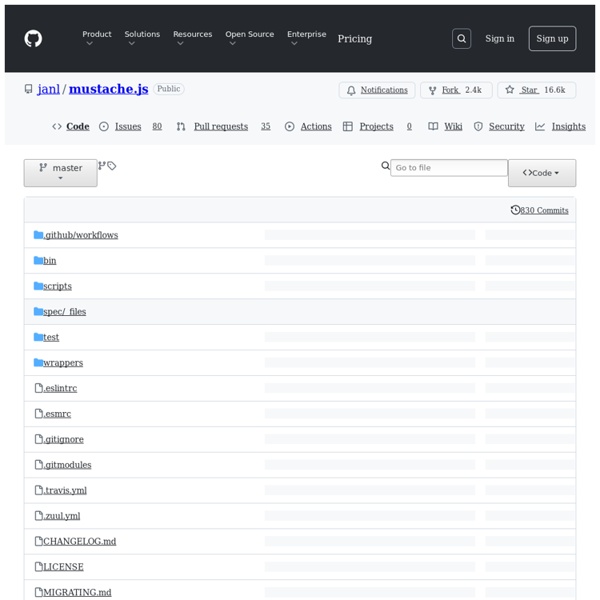Open the Pricing page

coord(355,39)
